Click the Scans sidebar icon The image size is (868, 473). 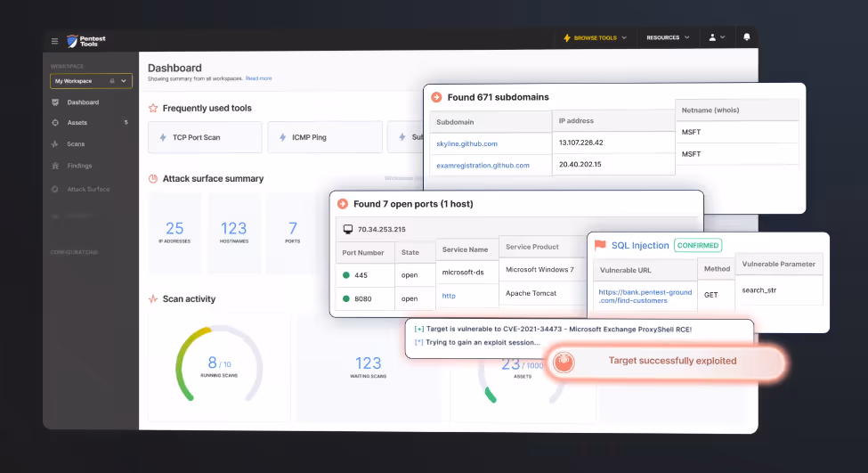[x=55, y=144]
